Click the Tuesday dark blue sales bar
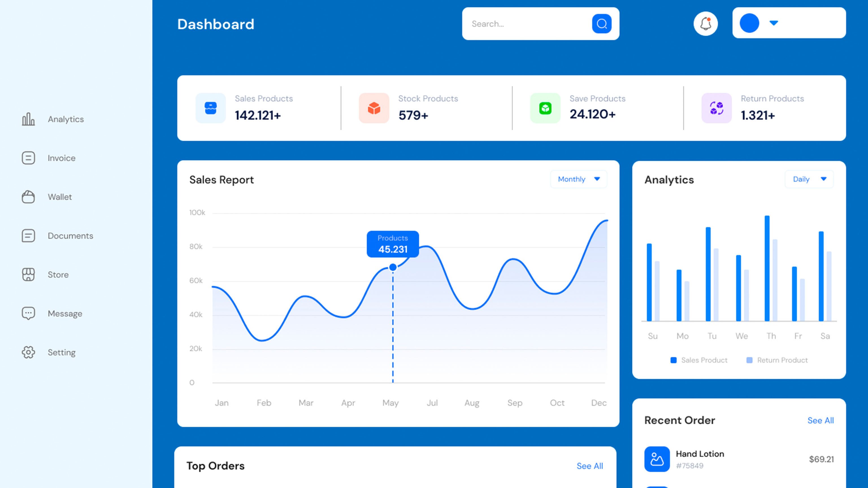Viewport: 868px width, 488px height. click(x=708, y=274)
